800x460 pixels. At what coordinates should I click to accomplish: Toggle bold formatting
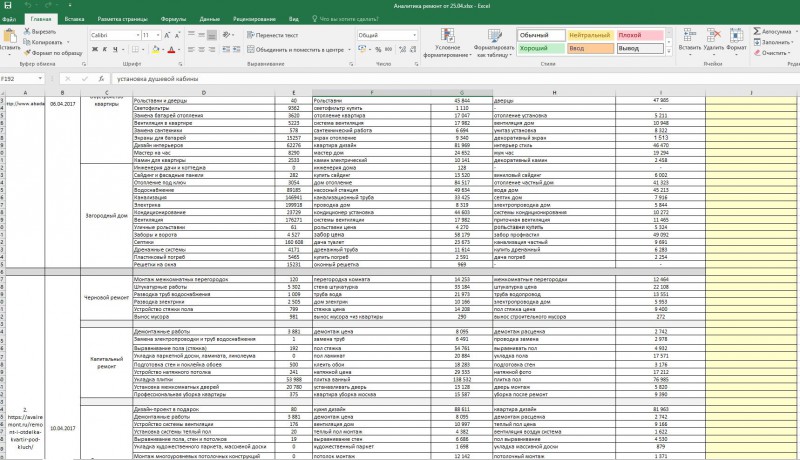pos(94,49)
